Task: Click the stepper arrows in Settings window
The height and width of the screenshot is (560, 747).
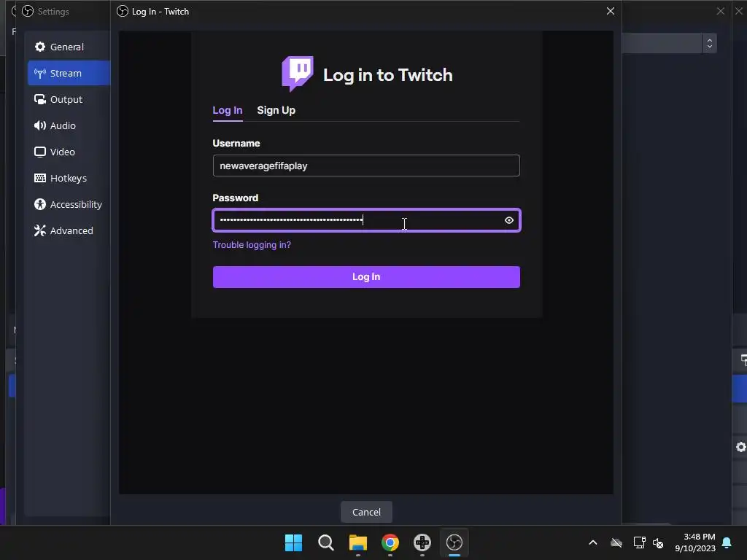Action: coord(709,43)
